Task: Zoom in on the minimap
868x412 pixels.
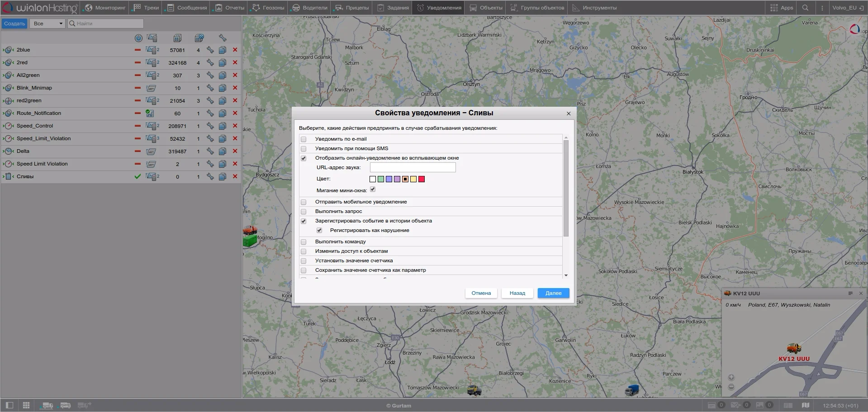Action: click(x=731, y=377)
